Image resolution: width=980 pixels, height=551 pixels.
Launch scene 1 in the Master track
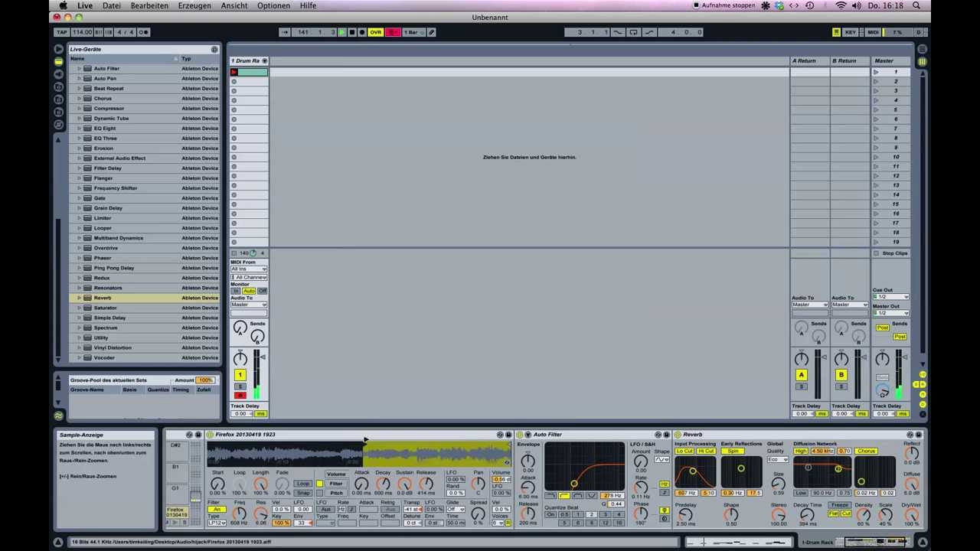(877, 72)
